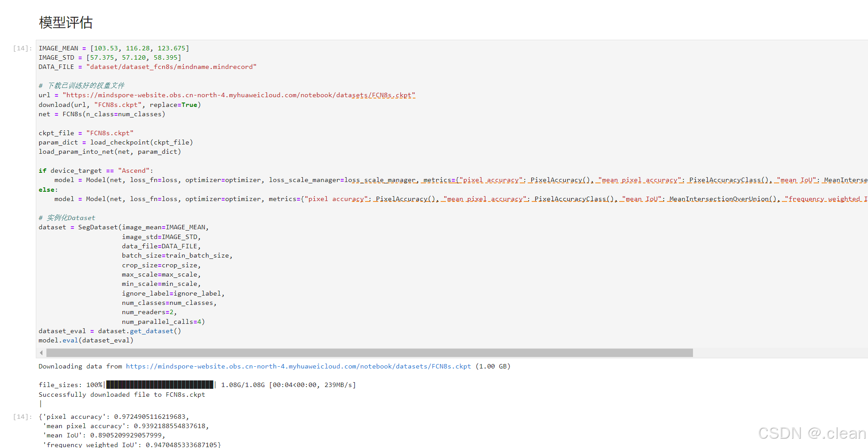
Task: Click the 'IMAGE_STD = [57.375, 57.120, 58.395]' line
Action: (x=110, y=57)
